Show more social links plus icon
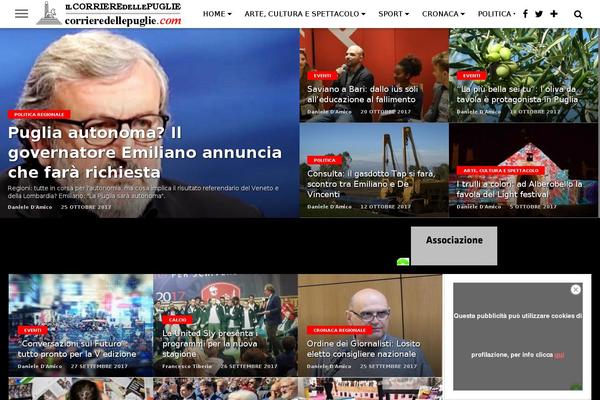600x400 pixels. [x=554, y=14]
